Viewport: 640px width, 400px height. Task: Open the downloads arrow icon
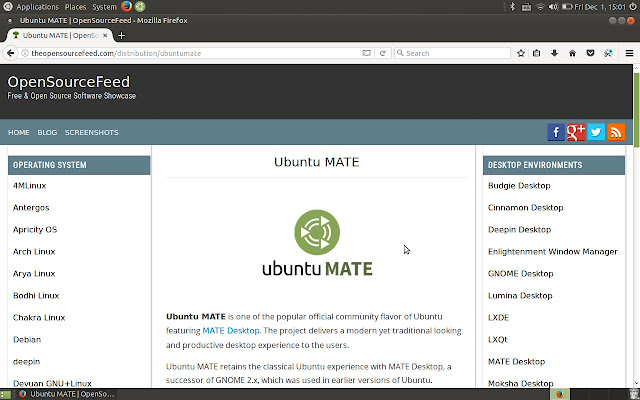[554, 53]
